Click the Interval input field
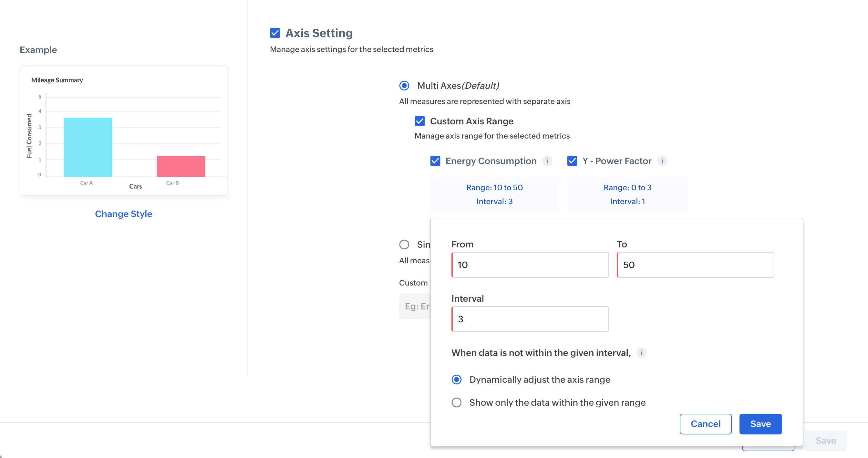The width and height of the screenshot is (868, 458). [x=530, y=319]
